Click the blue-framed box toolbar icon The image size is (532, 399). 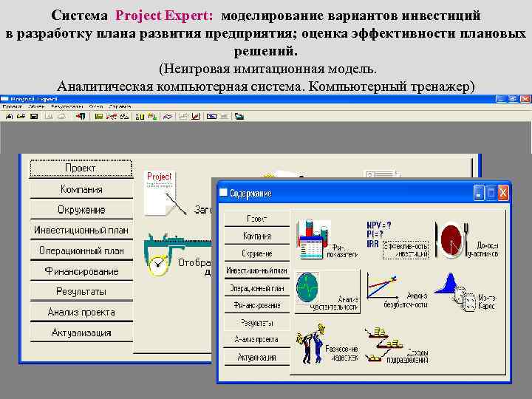tap(211, 117)
